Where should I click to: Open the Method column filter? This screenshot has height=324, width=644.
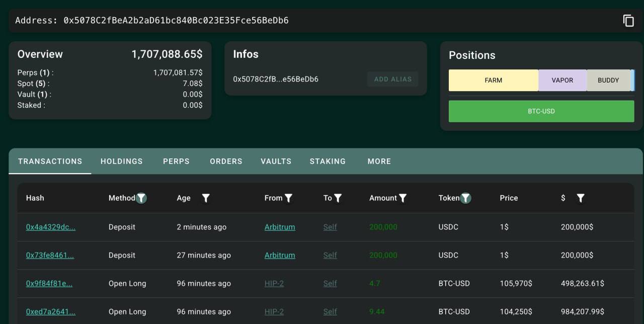pyautogui.click(x=141, y=198)
